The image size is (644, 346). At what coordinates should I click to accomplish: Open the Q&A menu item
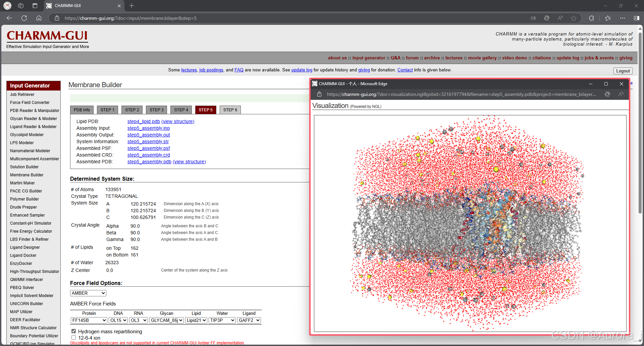(395, 58)
